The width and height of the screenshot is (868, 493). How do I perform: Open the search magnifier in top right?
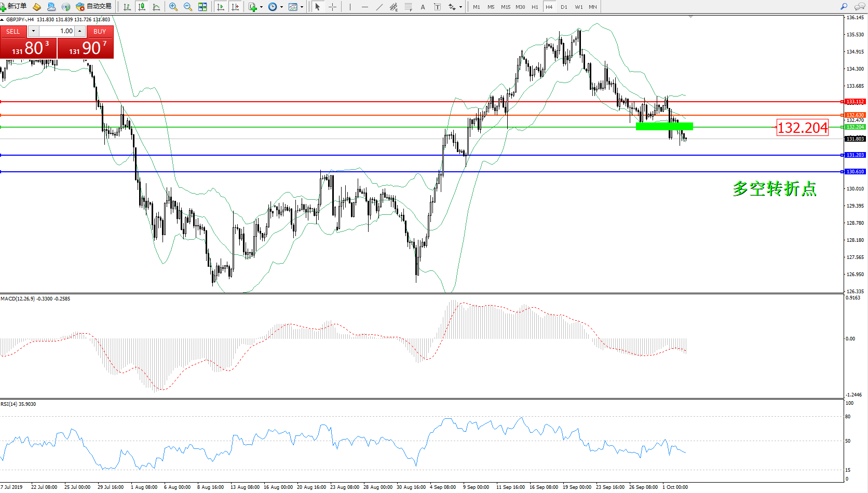[844, 7]
